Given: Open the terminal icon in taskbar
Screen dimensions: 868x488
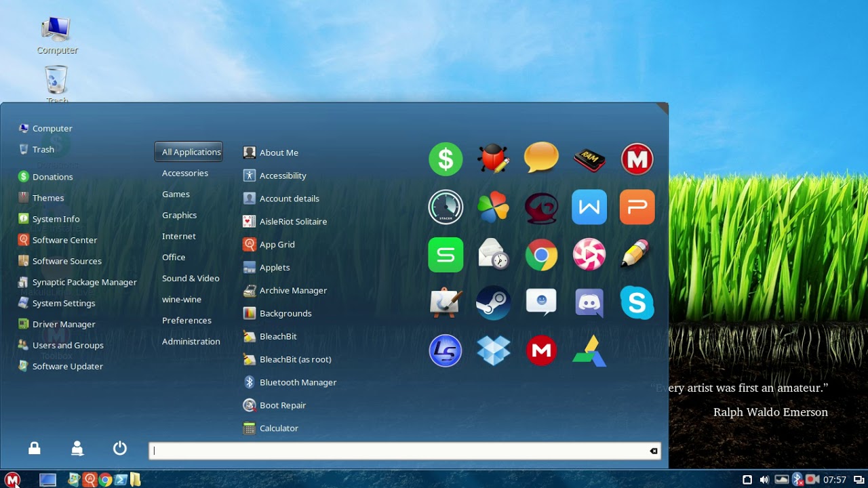Looking at the screenshot, I should [x=121, y=480].
